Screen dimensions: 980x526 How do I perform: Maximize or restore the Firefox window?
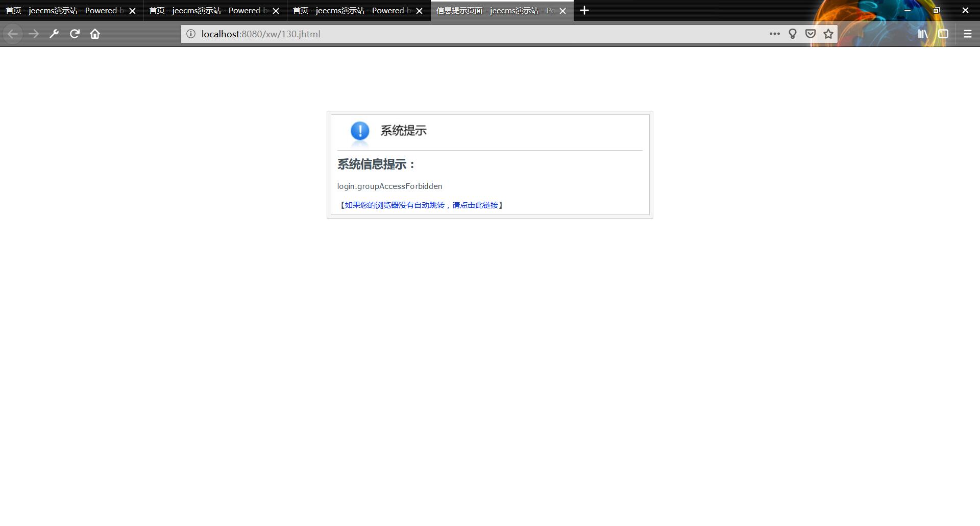click(x=936, y=10)
